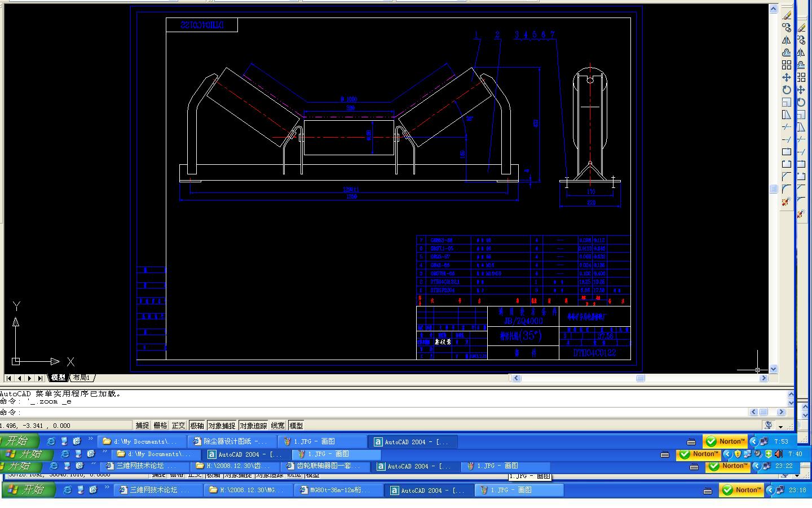
Task: Open 开始 Start menu on 23:18 taskbar
Action: [29, 490]
